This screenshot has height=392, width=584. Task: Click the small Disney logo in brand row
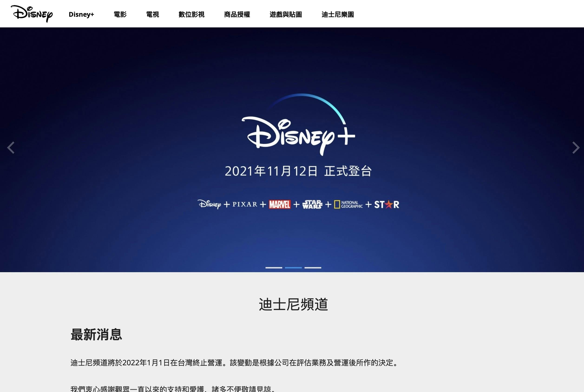pos(210,204)
